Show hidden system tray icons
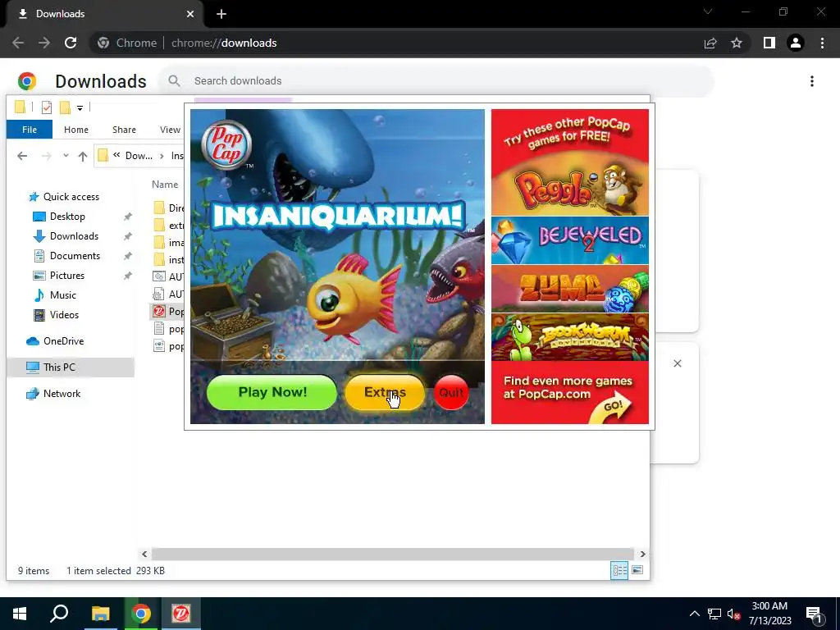This screenshot has width=840, height=630. coord(694,614)
